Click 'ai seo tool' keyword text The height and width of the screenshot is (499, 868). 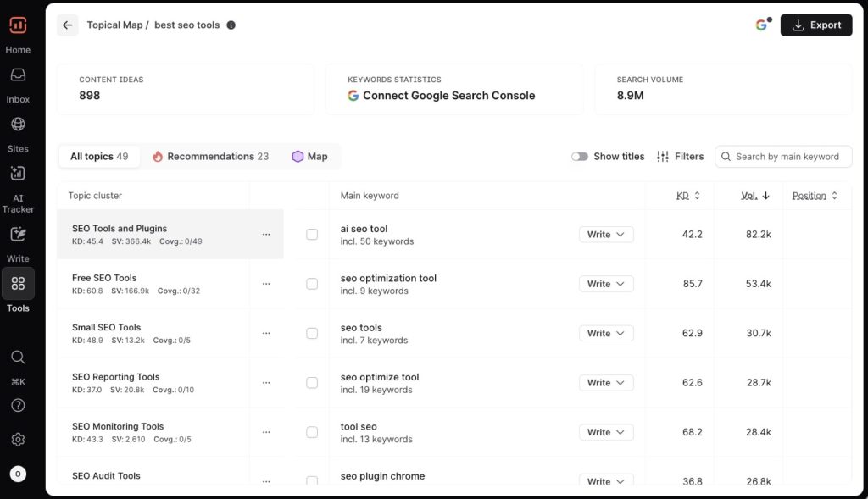tap(364, 229)
